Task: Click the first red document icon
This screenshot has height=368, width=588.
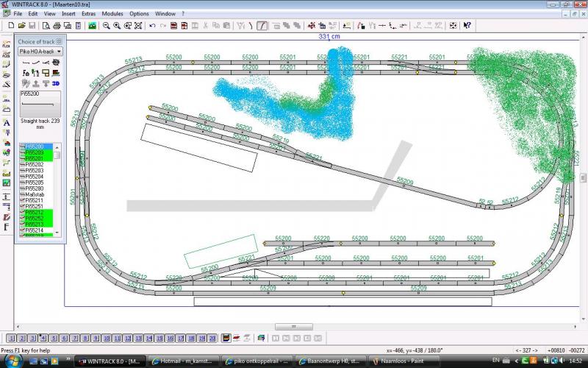Action: click(173, 26)
